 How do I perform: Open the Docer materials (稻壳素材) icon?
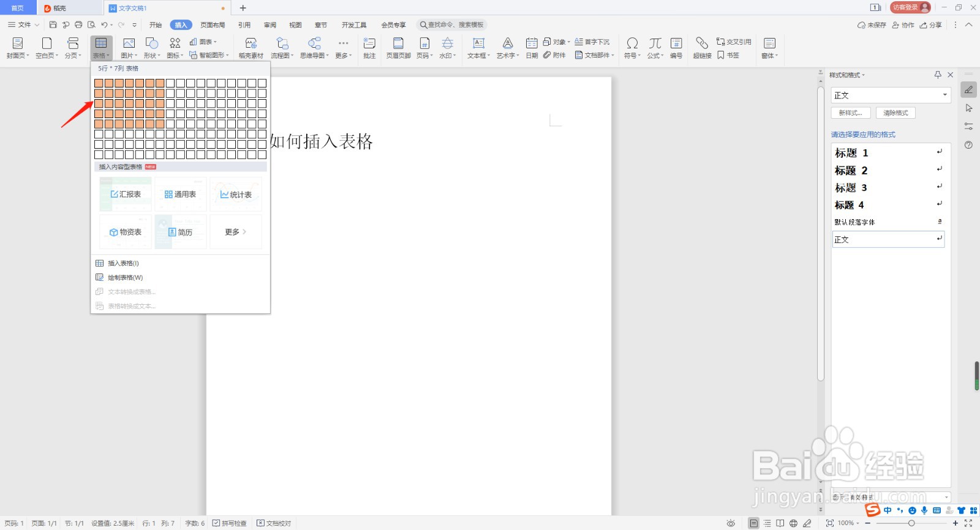(x=251, y=43)
